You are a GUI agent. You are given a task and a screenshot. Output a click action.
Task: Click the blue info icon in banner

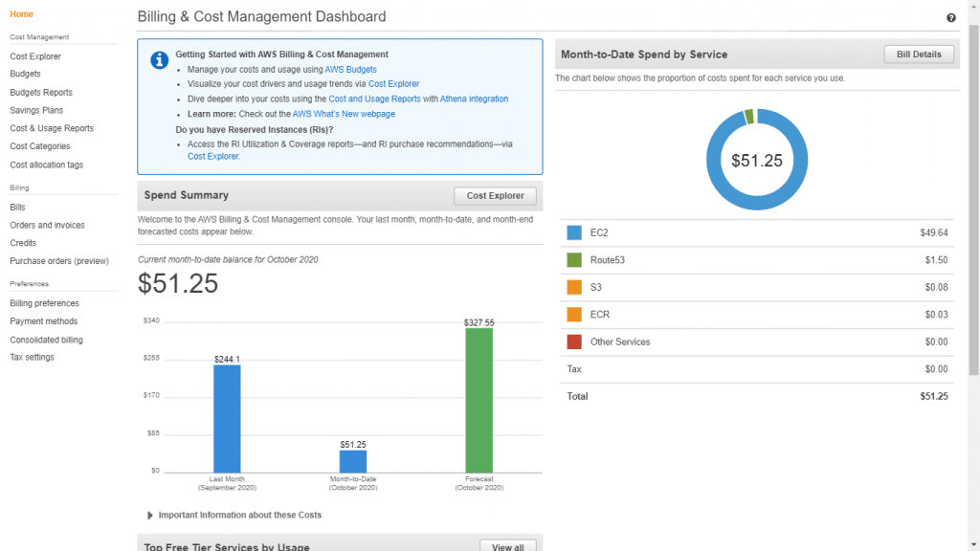point(160,60)
